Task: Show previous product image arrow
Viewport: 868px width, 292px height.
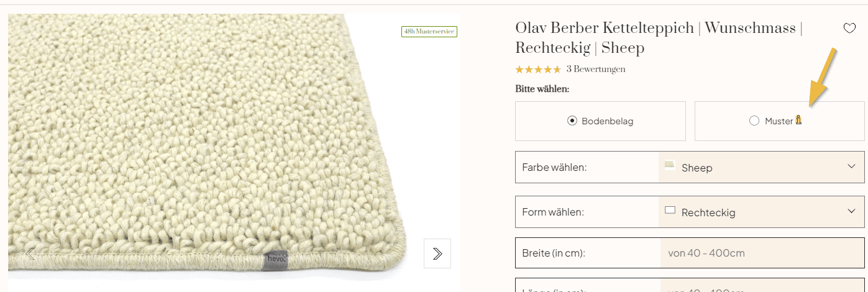Action: pyautogui.click(x=30, y=253)
